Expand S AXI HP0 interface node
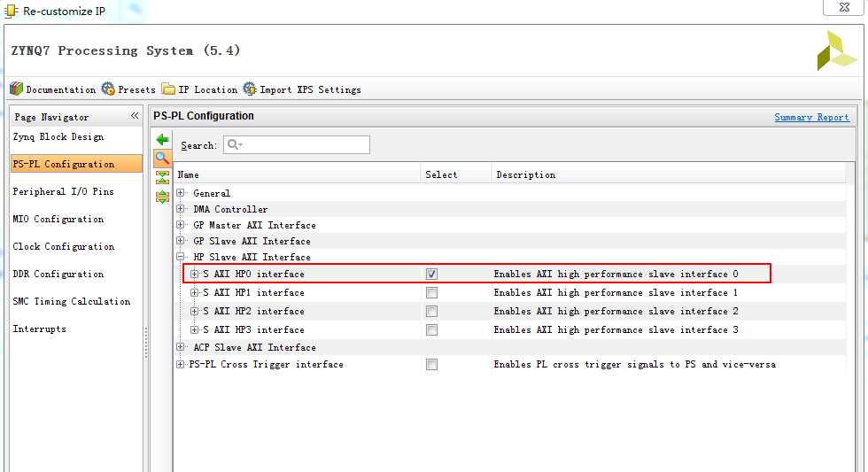 pos(194,274)
